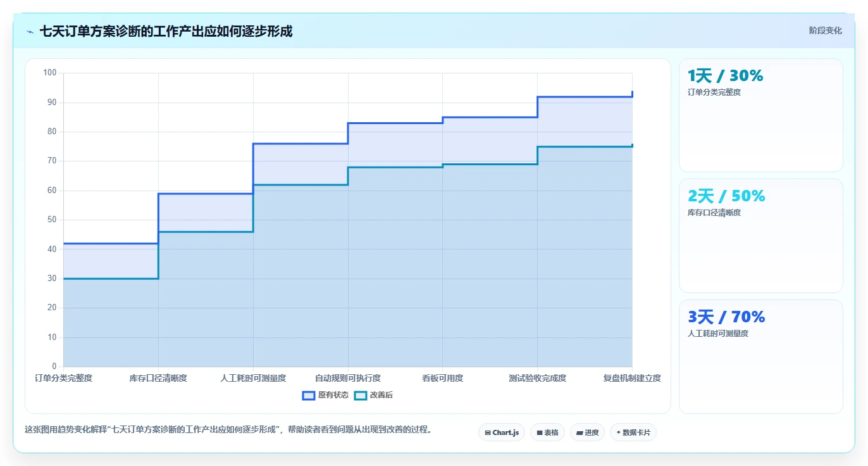This screenshot has height=466, width=868.
Task: Select the 2天 / 50% data card
Action: tap(760, 236)
